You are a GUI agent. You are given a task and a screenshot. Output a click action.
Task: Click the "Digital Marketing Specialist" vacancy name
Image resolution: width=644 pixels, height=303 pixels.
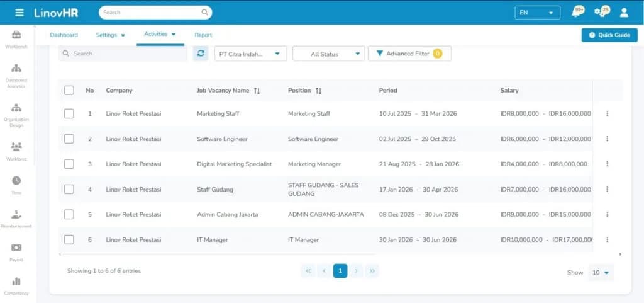[x=234, y=164]
